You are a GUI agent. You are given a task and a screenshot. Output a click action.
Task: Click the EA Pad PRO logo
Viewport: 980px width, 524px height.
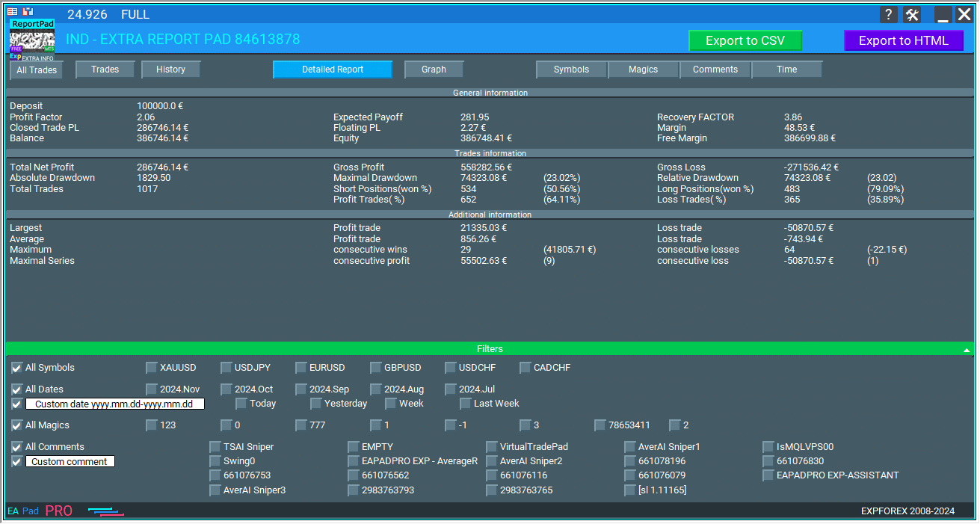40,511
